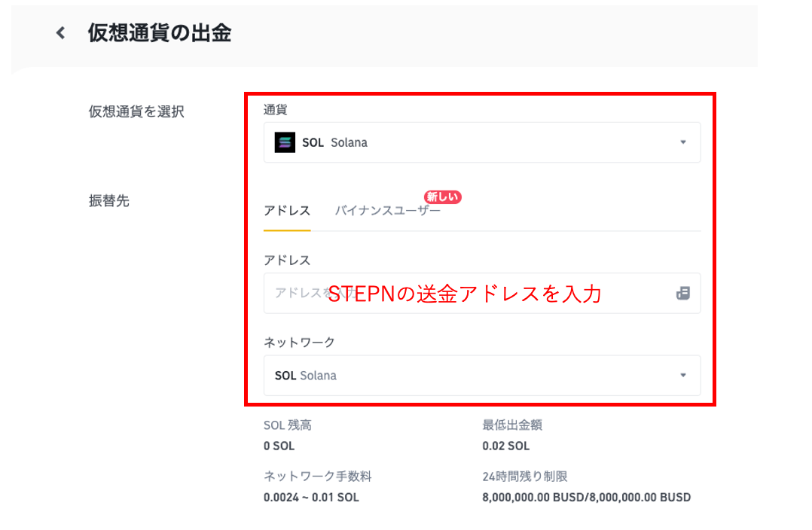
Task: Click the ネットワーク手数料 label
Action: coord(317,477)
